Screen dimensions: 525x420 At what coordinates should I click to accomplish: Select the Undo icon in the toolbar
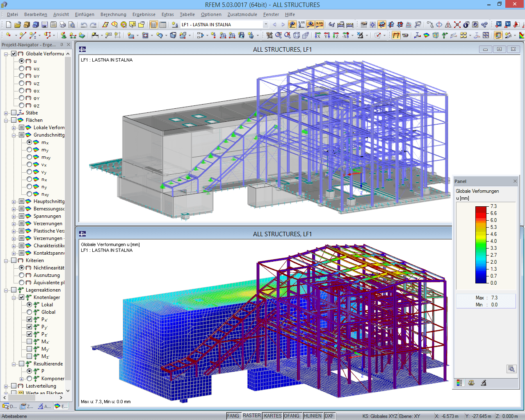(83, 25)
